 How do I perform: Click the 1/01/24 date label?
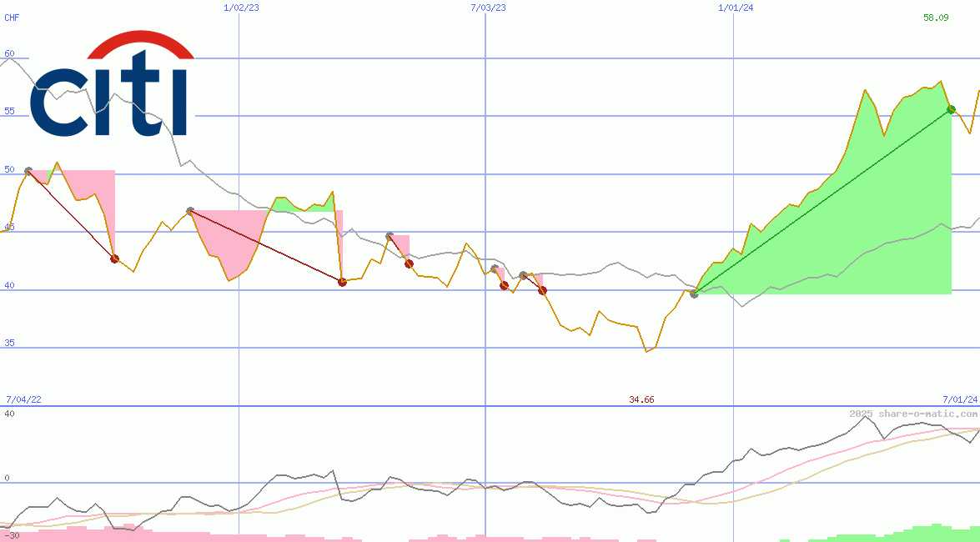[736, 8]
